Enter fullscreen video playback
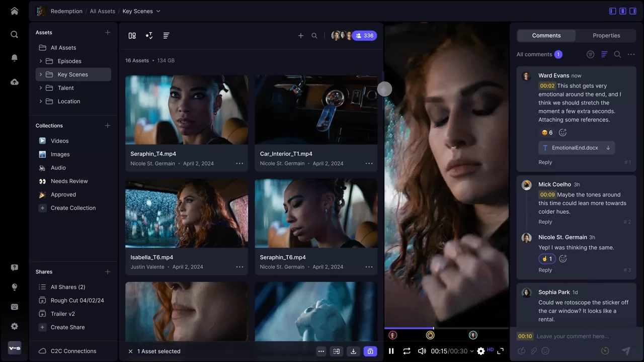644x362 pixels. (x=500, y=351)
